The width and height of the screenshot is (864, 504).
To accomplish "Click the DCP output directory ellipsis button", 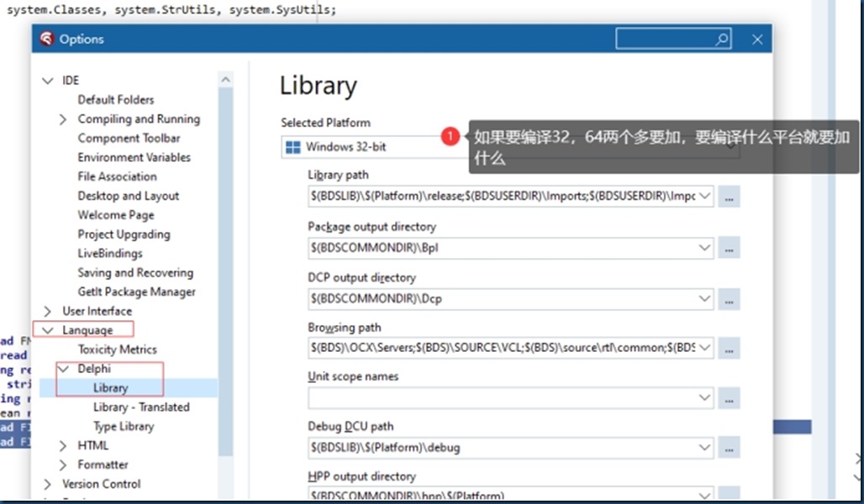I will [729, 299].
